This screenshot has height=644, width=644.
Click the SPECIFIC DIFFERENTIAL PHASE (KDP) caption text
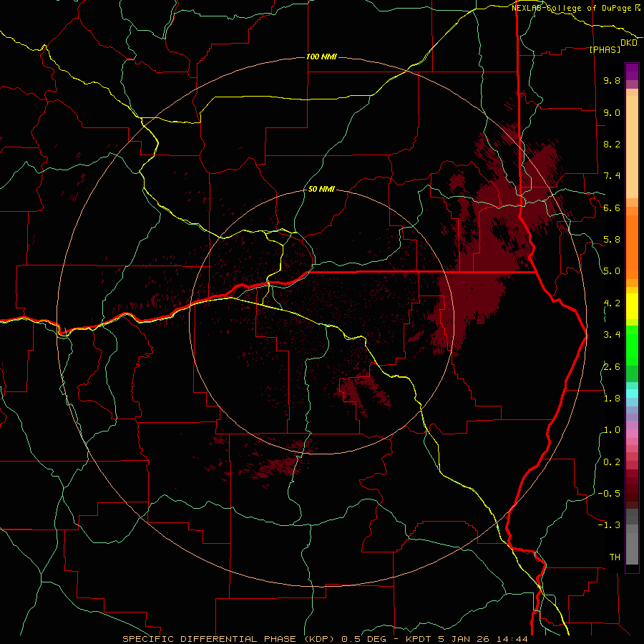click(229, 639)
